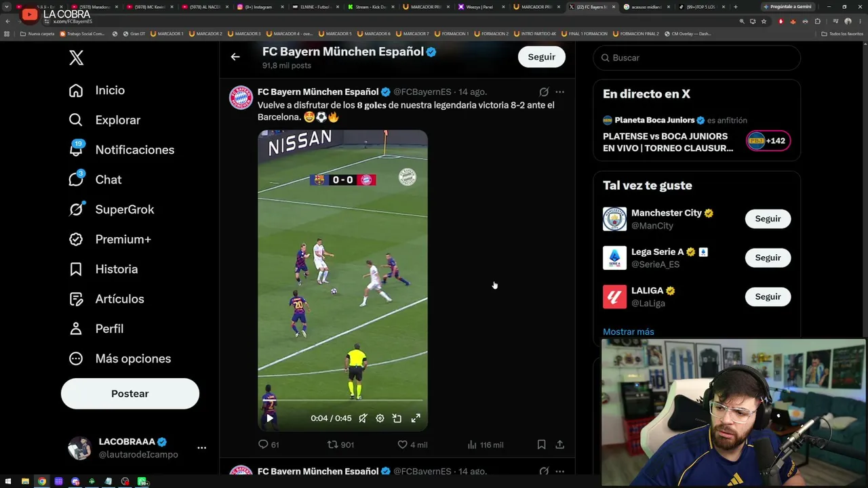Open LALIGA profile avatar
Screen dimensions: 868x488
click(614, 297)
